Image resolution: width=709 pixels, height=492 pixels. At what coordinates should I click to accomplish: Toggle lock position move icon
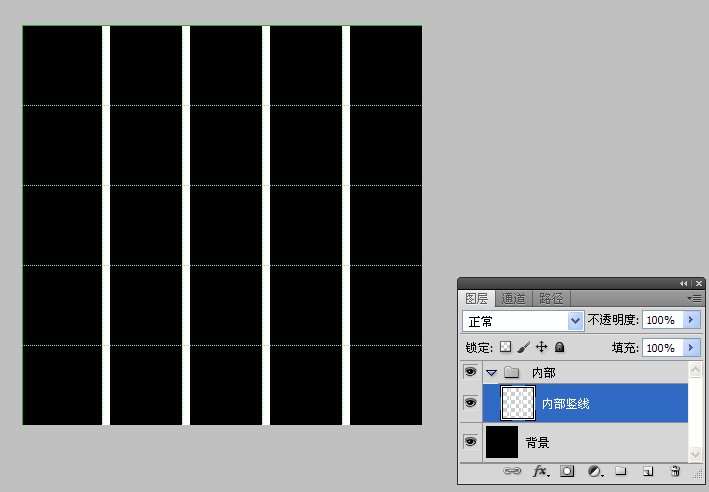(x=541, y=347)
